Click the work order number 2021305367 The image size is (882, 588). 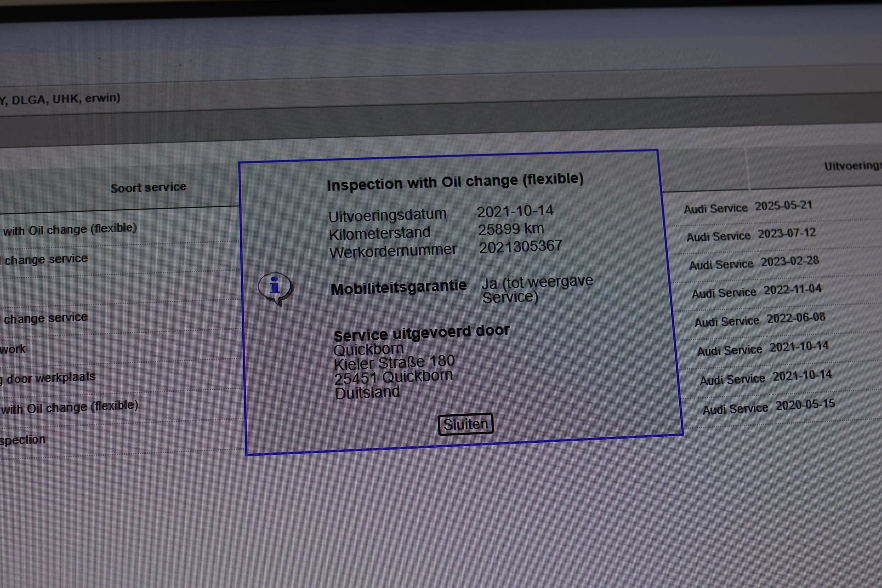pyautogui.click(x=520, y=246)
